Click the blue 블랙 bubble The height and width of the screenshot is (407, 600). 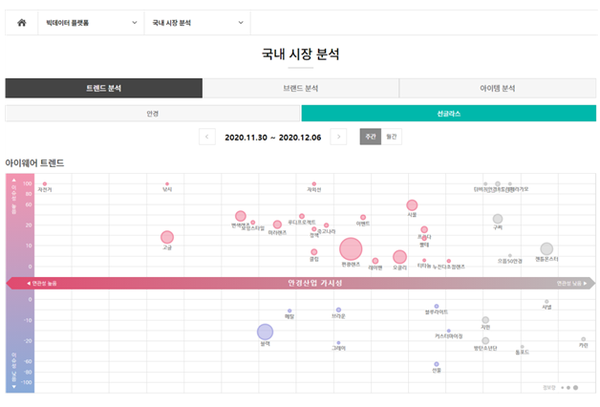[x=265, y=332]
